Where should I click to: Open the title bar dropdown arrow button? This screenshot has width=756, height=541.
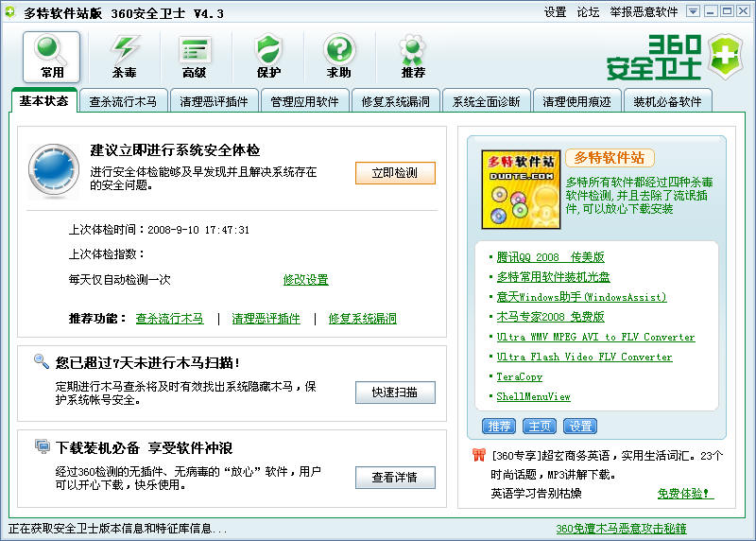tap(693, 11)
